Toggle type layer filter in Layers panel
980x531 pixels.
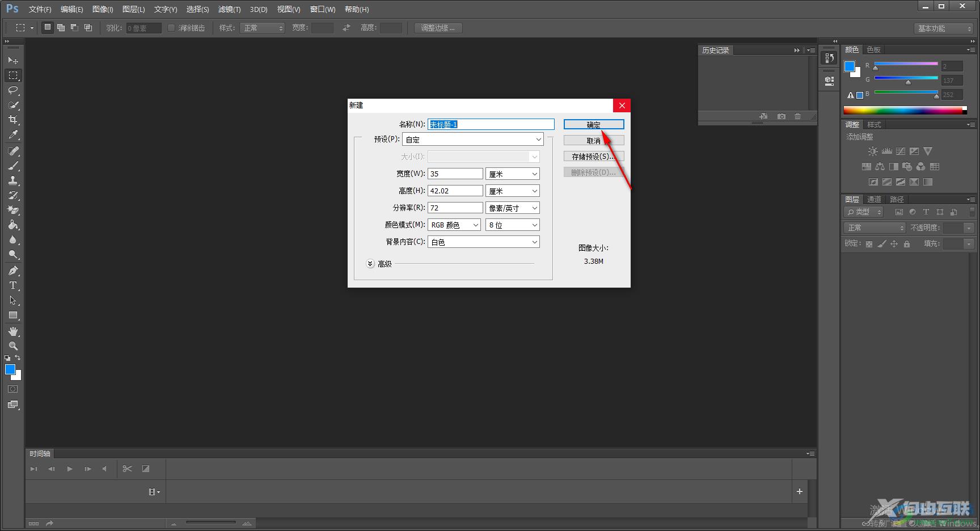tap(926, 212)
